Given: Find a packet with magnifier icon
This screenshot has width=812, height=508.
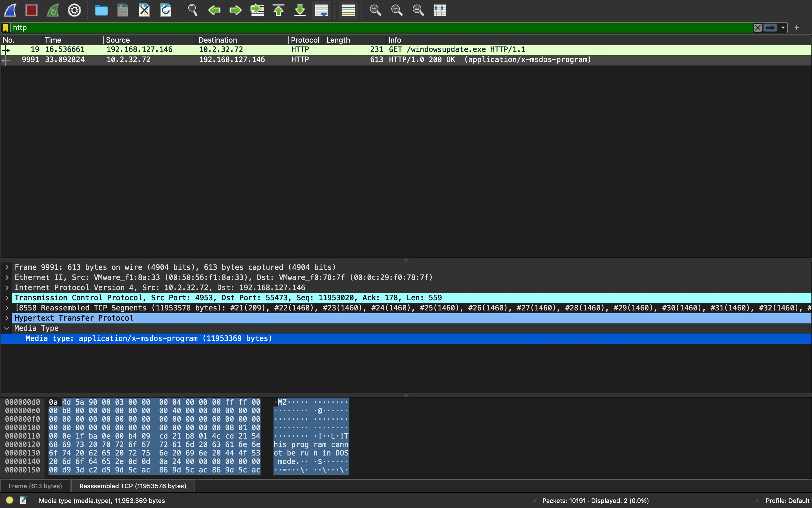Looking at the screenshot, I should pos(193,10).
